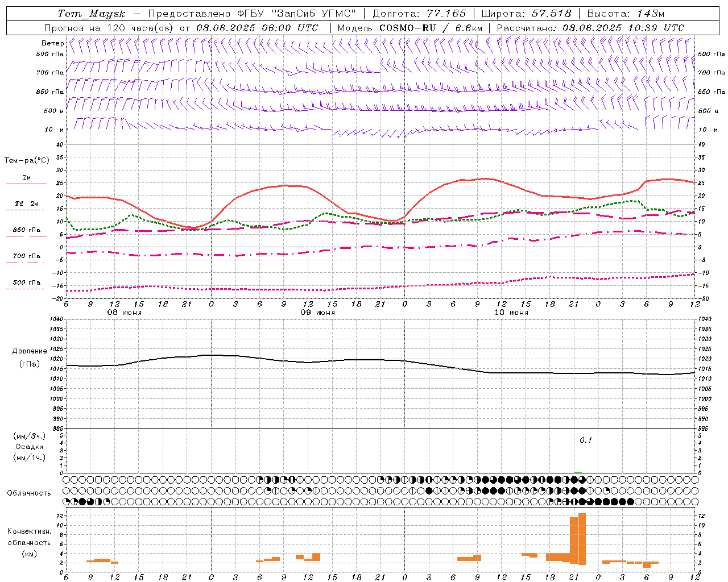Click the longitude value "Долгота: 77.165"
This screenshot has width=728, height=582.
point(419,14)
